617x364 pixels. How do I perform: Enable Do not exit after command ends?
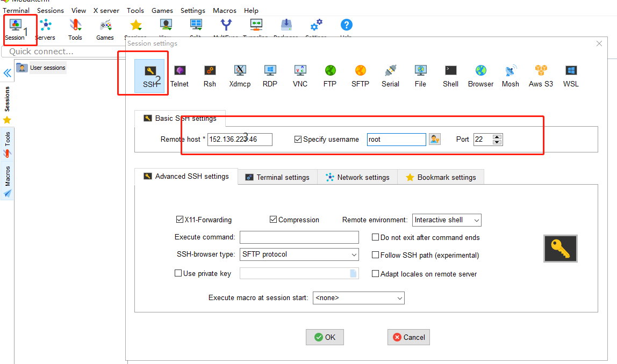[x=375, y=237]
